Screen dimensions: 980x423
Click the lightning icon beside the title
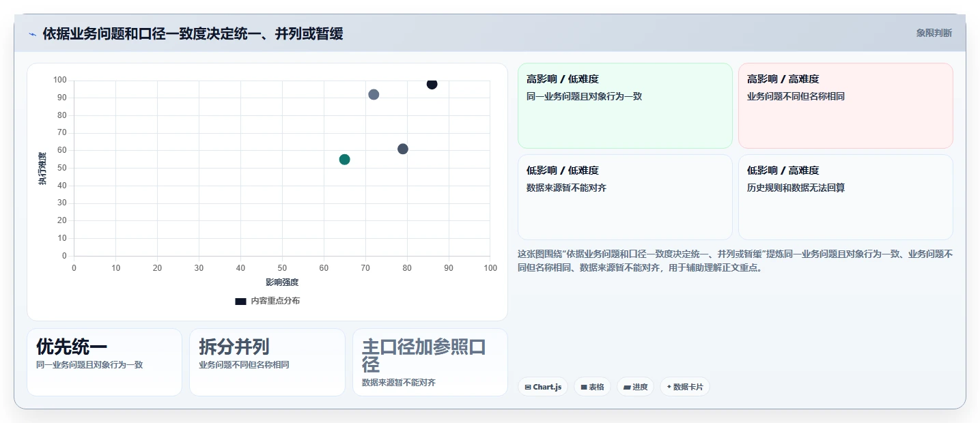click(x=32, y=34)
